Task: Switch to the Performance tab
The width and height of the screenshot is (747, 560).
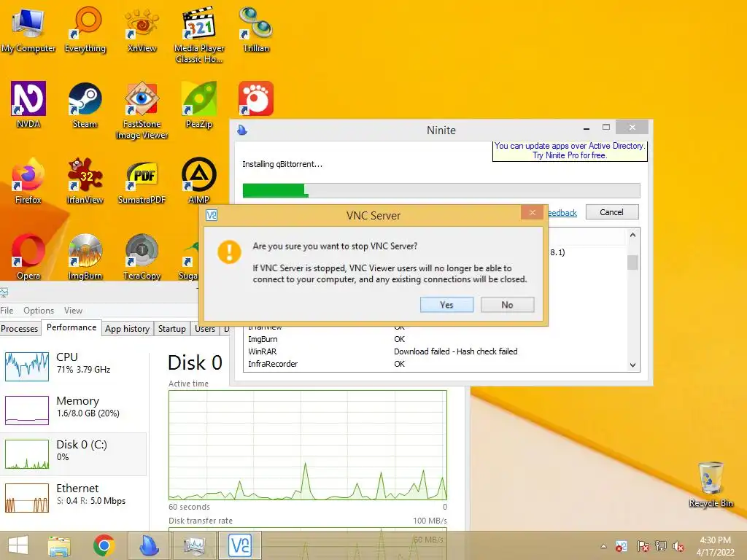Action: [x=71, y=327]
